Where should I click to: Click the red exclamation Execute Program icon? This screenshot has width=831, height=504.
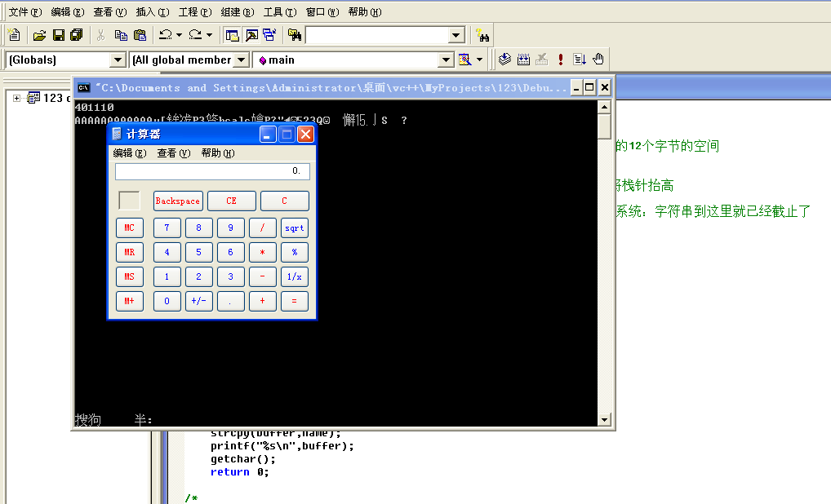560,60
